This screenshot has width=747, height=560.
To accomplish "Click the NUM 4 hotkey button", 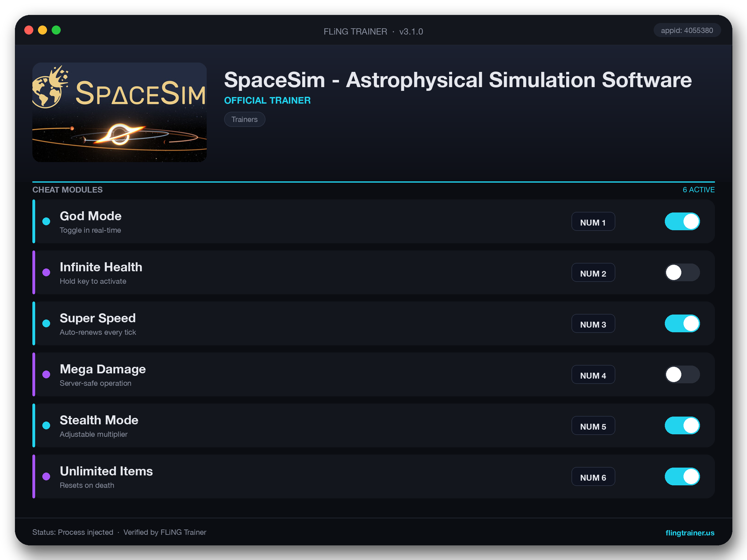I will point(593,374).
